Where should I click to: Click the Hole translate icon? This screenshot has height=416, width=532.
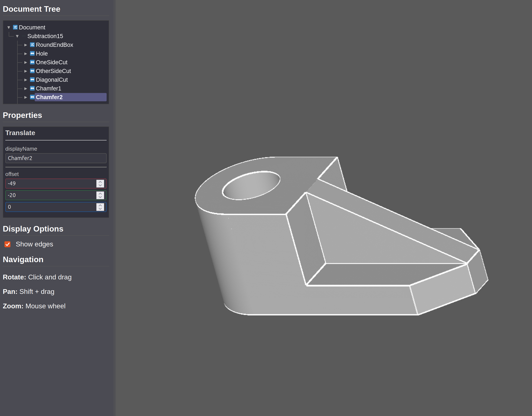[x=32, y=54]
